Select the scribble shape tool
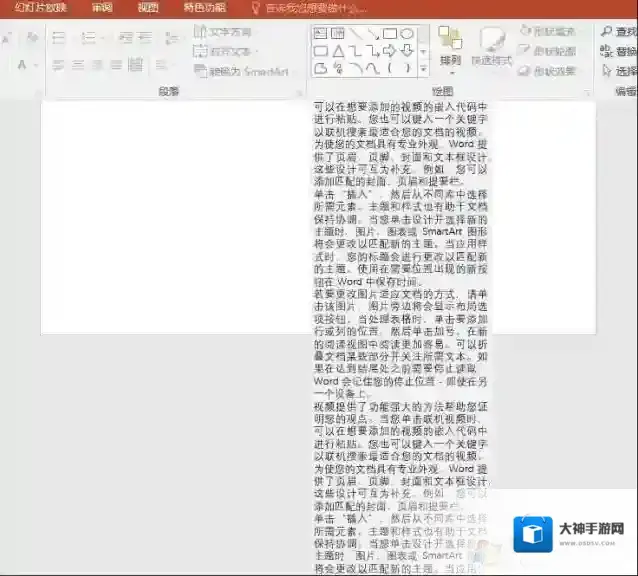 [338, 68]
